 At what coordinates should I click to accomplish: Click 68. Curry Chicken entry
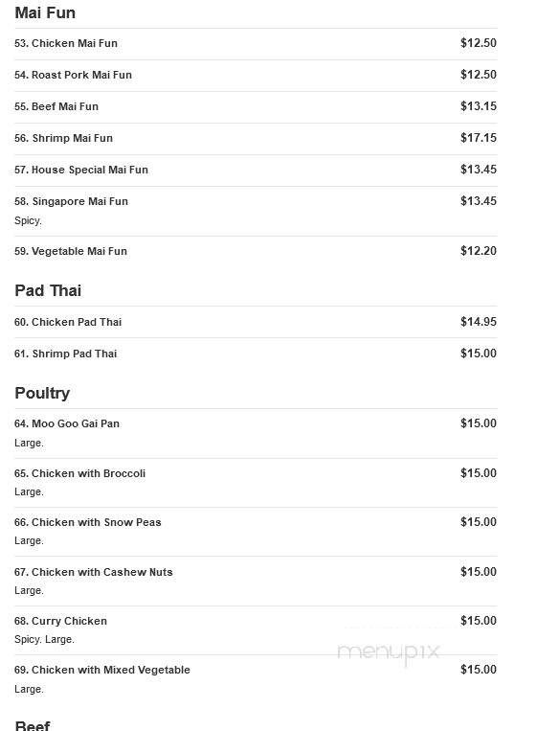(x=256, y=630)
